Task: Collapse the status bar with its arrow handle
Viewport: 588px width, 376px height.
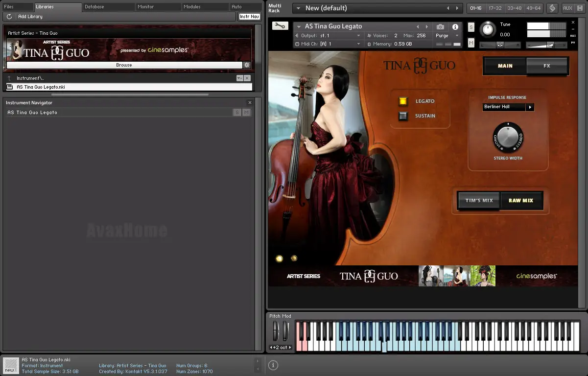Action: pos(258,365)
